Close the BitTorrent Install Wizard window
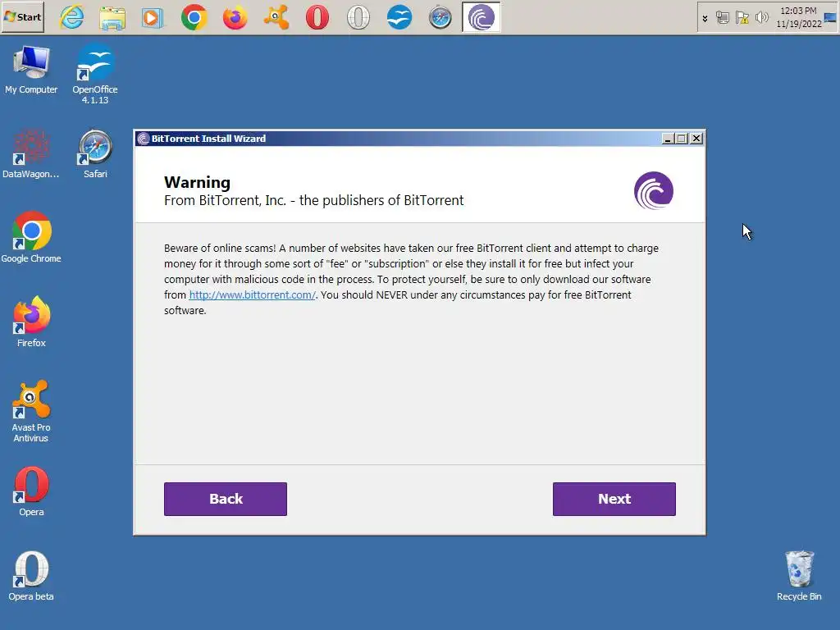 pos(696,139)
